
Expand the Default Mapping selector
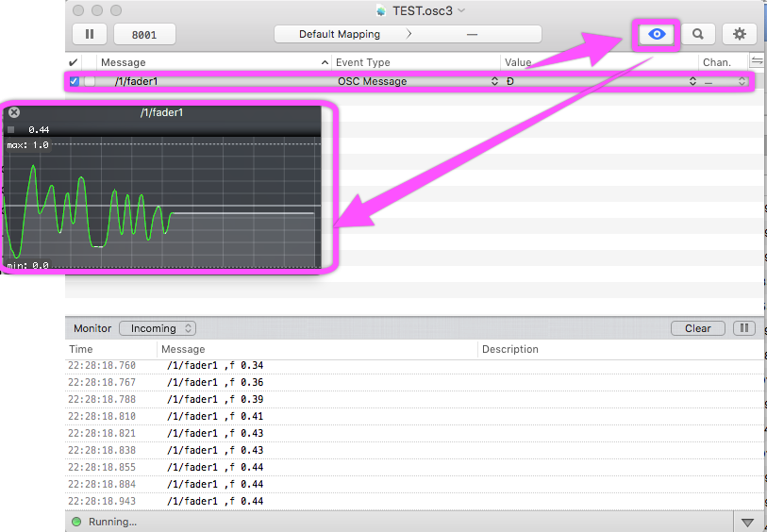point(408,34)
